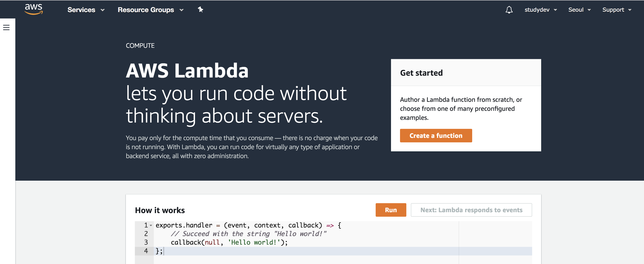Viewport: 644px width, 264px height.
Task: Click the 'You pay only for' paragraph
Action: pos(251,147)
